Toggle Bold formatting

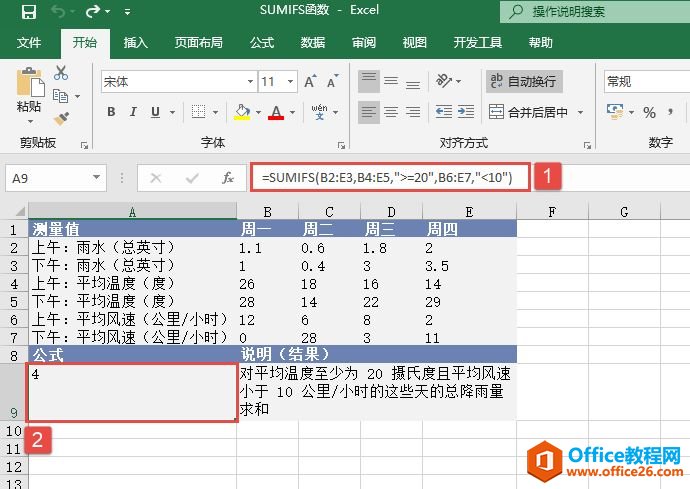[x=111, y=112]
